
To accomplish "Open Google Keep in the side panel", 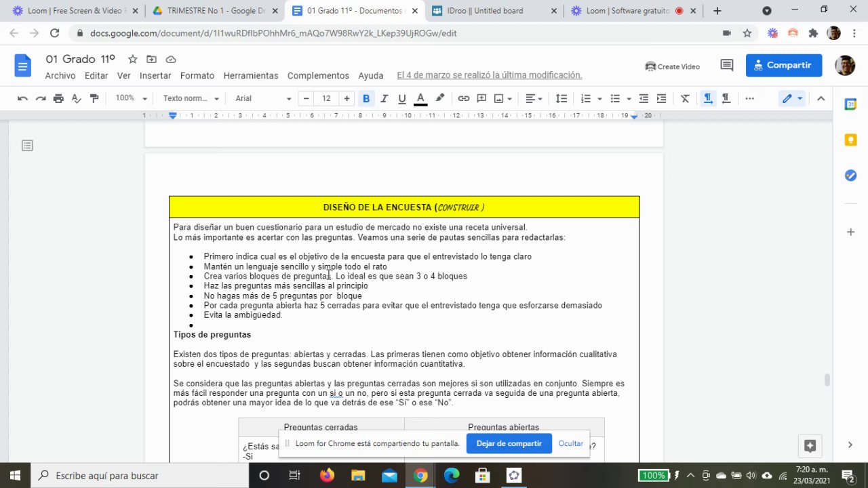I will [850, 140].
